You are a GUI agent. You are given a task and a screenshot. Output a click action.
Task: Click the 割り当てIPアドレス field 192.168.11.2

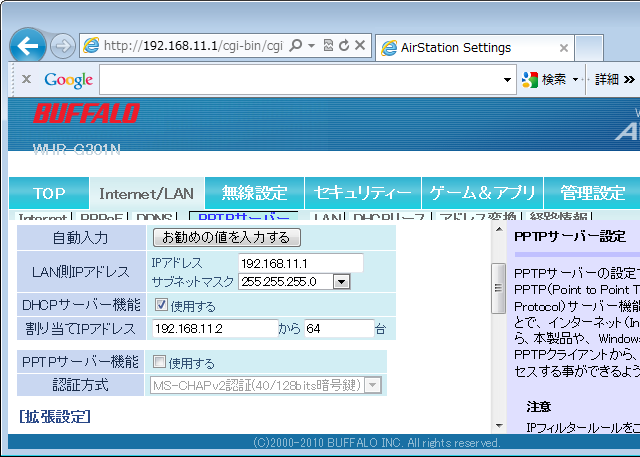[215, 328]
